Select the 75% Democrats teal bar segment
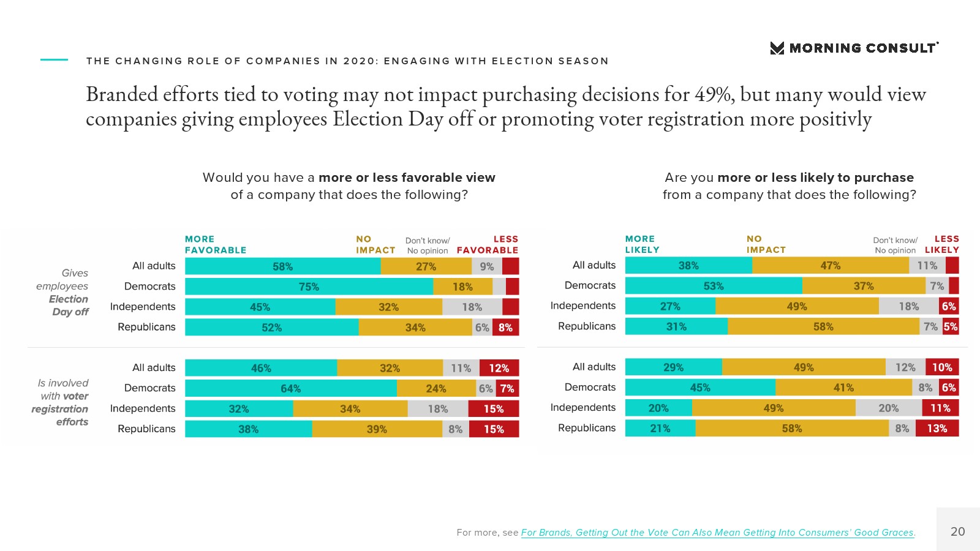The height and width of the screenshot is (551, 980). pos(309,287)
